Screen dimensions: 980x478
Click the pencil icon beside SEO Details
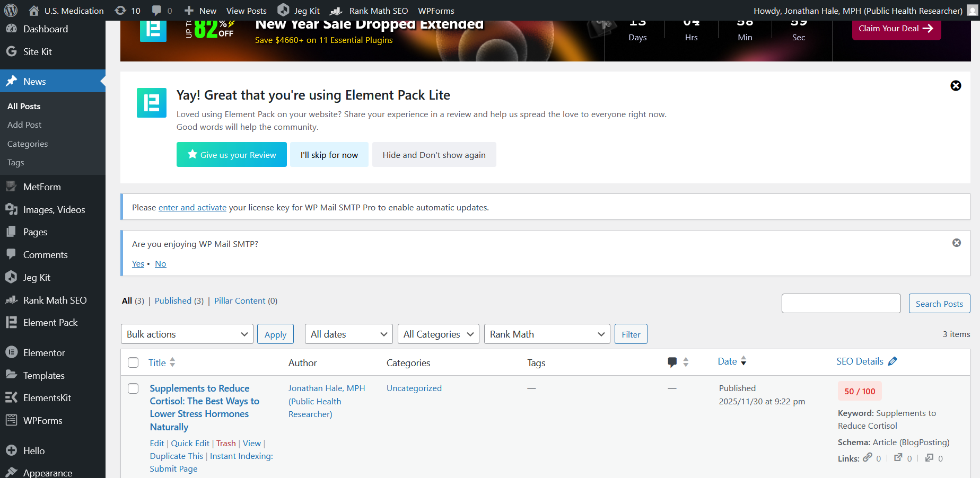892,361
